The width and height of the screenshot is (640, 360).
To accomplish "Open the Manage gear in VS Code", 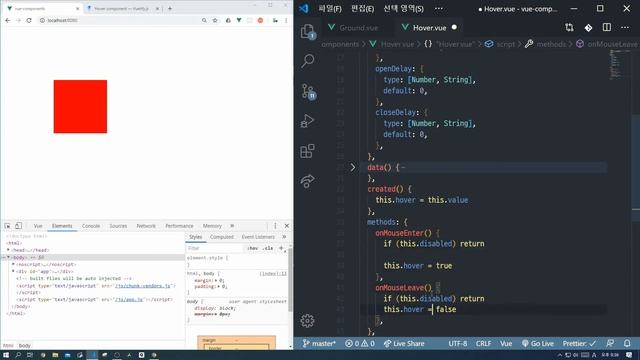I will coord(307,320).
